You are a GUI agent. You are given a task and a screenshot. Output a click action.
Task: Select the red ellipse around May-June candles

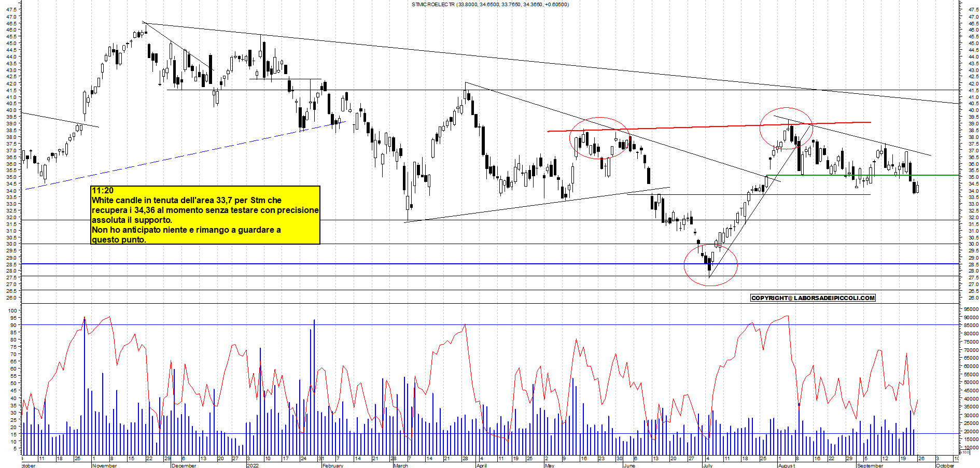click(x=599, y=138)
